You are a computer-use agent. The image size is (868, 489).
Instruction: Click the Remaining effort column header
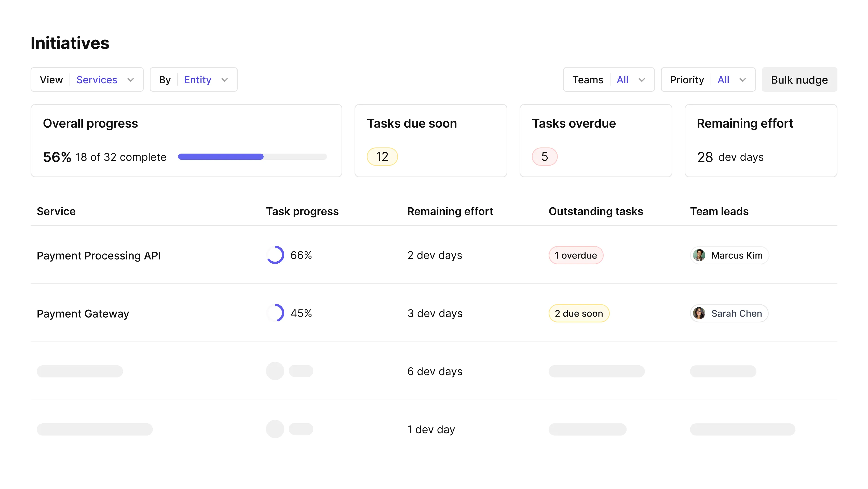coord(450,211)
